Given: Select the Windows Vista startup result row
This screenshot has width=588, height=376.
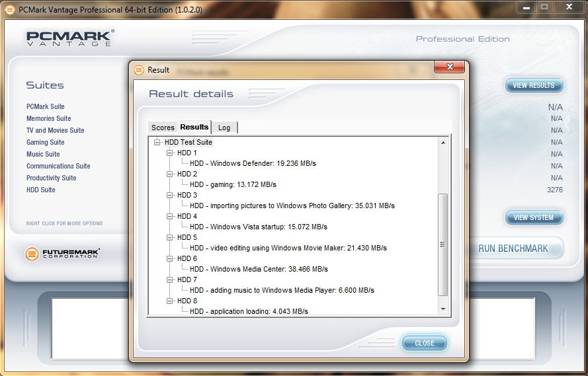Looking at the screenshot, I should click(x=259, y=227).
